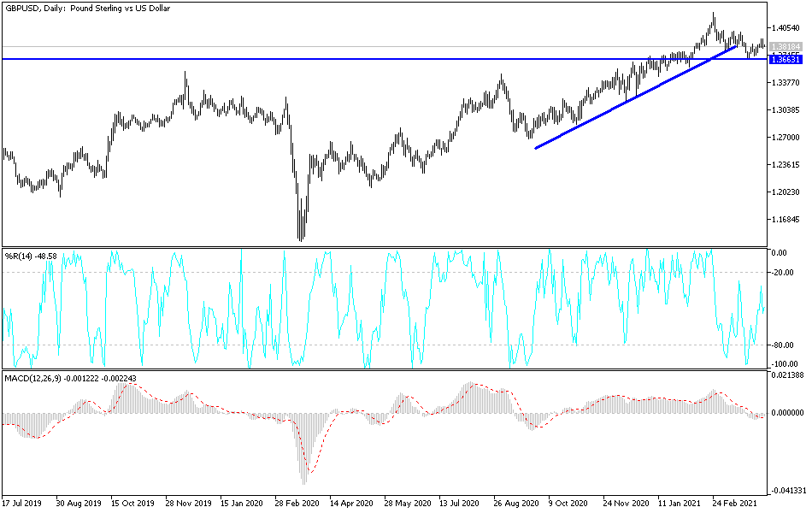Click the 28 Feb 2020 axis date label
The image size is (812, 513).
click(x=295, y=504)
